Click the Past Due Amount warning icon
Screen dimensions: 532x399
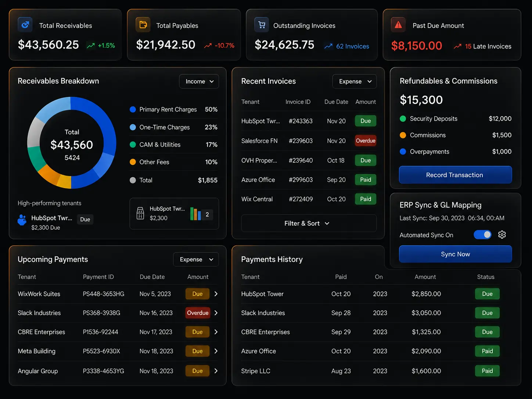click(398, 25)
